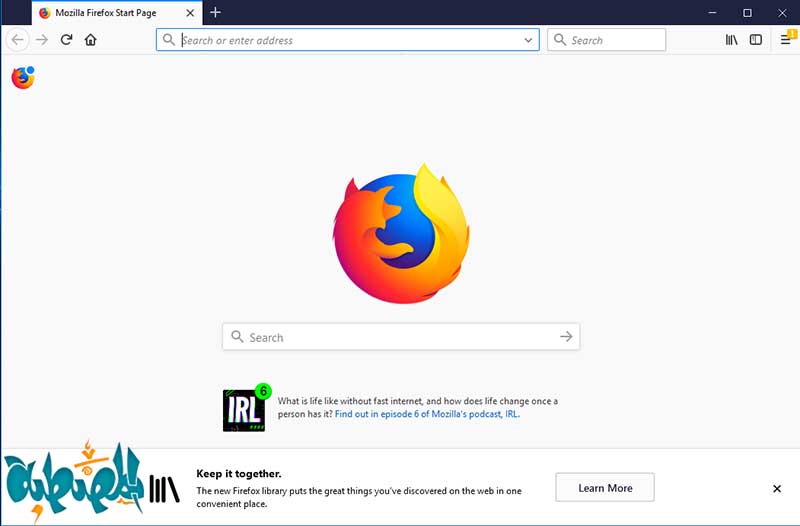This screenshot has width=800, height=526.
Task: Open the hamburger menu with update badge
Action: click(786, 40)
